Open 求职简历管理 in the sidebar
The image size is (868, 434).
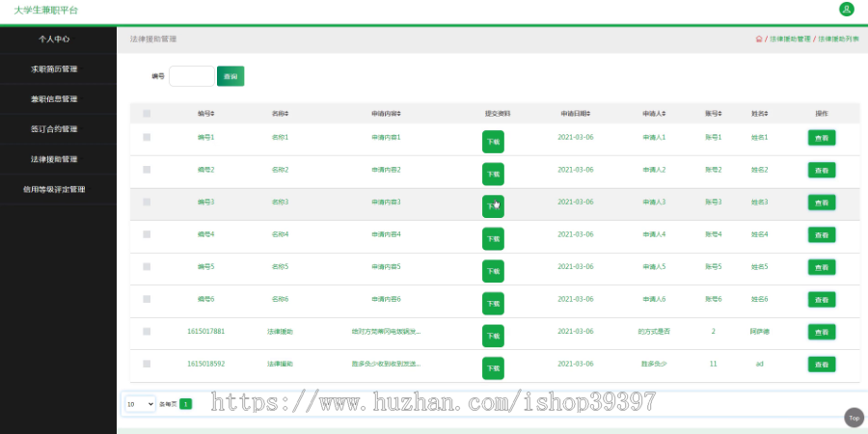tap(54, 69)
